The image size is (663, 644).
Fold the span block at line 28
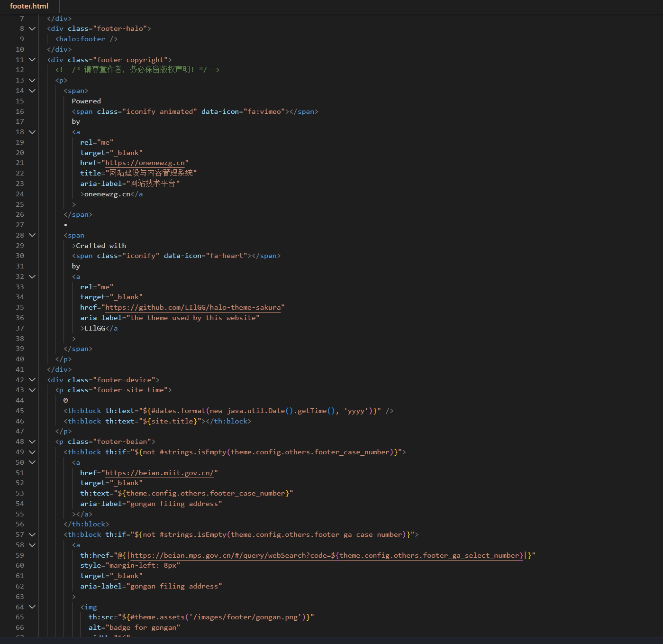click(32, 235)
